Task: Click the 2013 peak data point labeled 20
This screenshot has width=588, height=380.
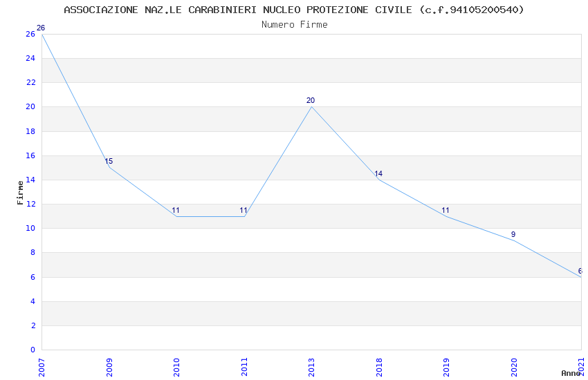Action: [x=311, y=106]
